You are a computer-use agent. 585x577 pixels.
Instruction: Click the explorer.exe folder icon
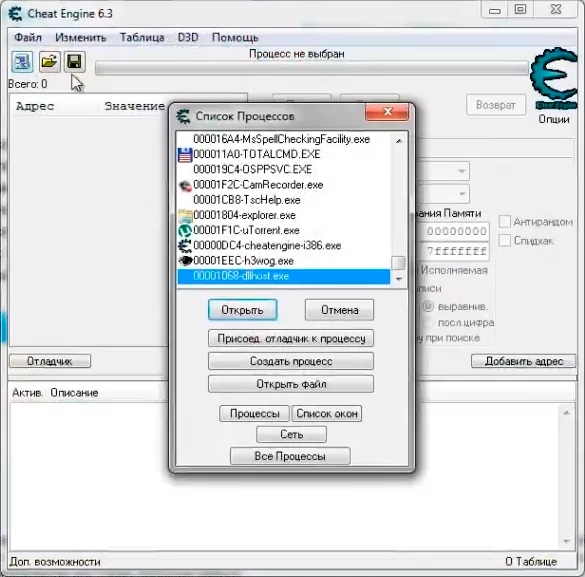click(x=185, y=216)
